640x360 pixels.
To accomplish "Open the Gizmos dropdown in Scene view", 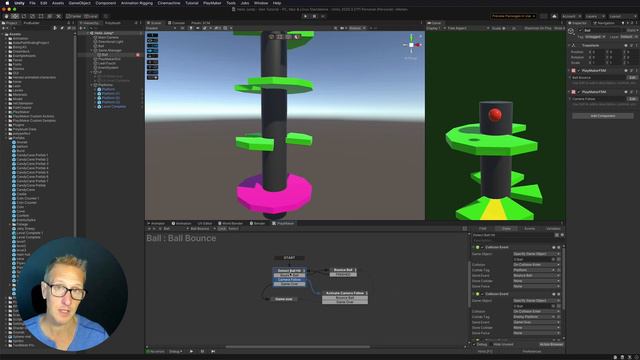I will (x=357, y=28).
